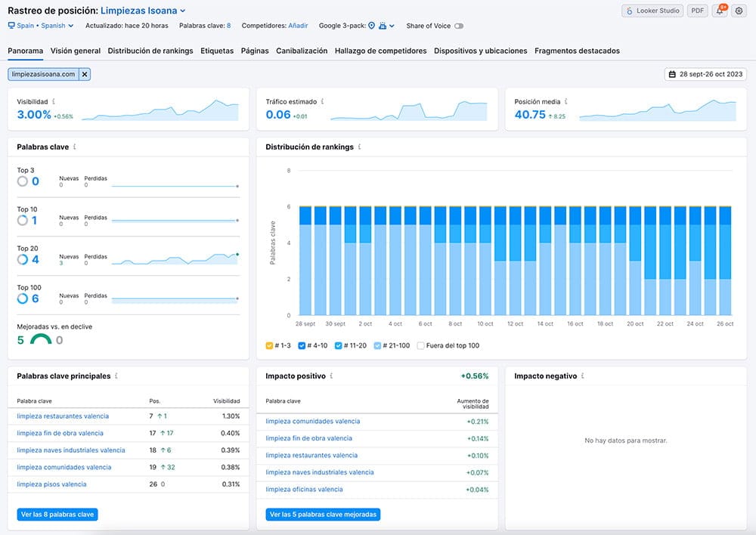Click info icon next to Impacto negativo
The width and height of the screenshot is (756, 535).
point(582,376)
